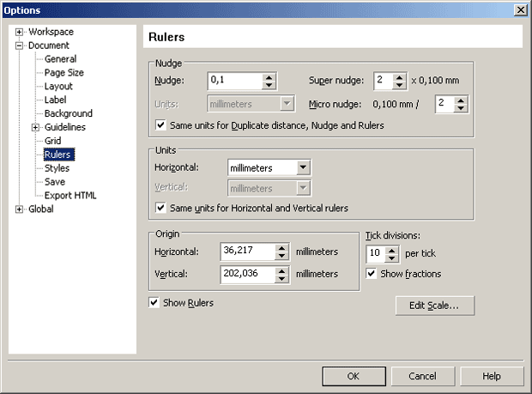
Task: Click the Origin Vertical field 202,036
Action: [248, 275]
